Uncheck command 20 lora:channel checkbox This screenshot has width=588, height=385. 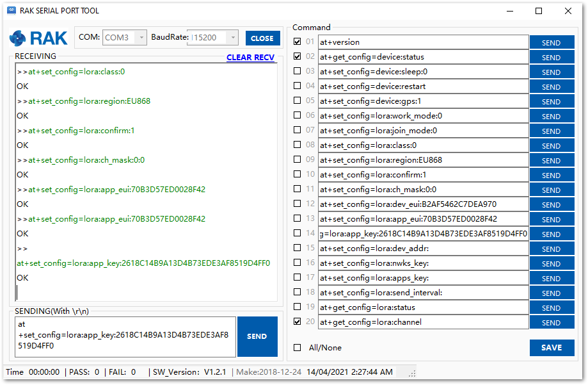tap(298, 322)
